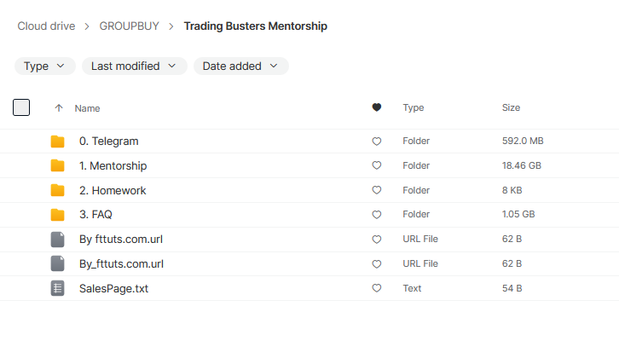This screenshot has height=364, width=619.
Task: Click the sort direction arrow beside Name
Action: pos(59,107)
